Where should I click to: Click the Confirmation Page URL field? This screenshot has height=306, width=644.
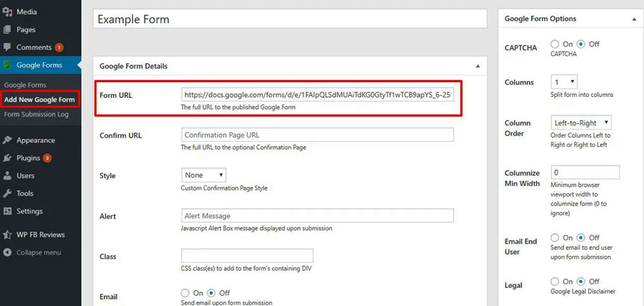[317, 135]
